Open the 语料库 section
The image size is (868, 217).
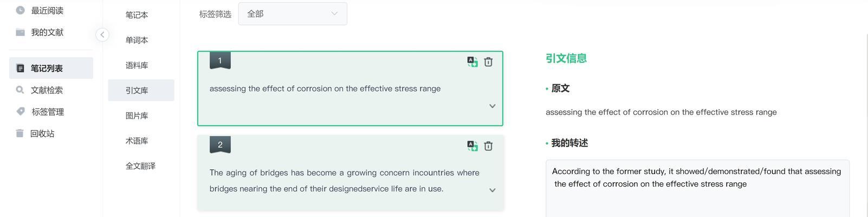coord(137,65)
